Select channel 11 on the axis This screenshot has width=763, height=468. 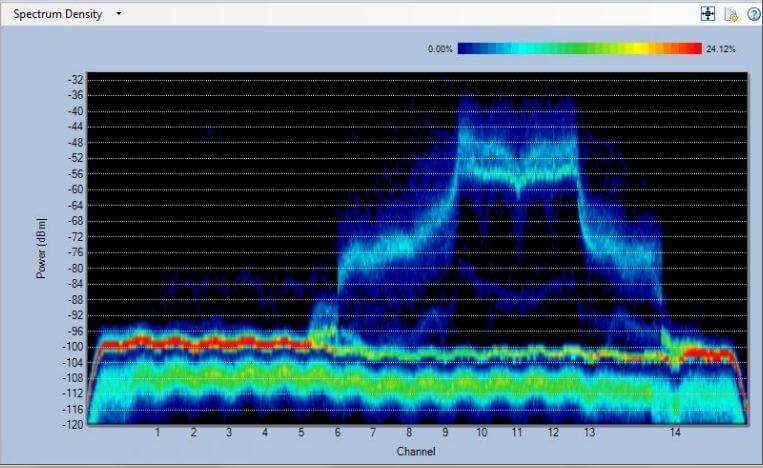pos(517,433)
